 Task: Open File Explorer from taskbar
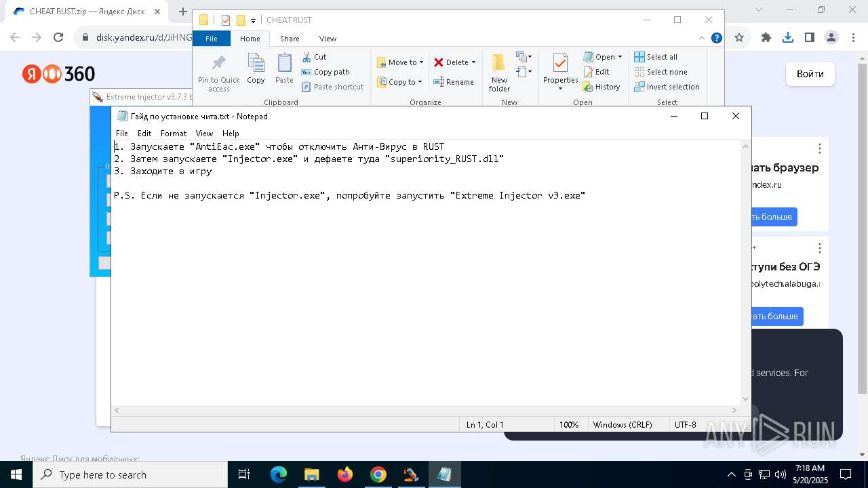click(x=311, y=474)
